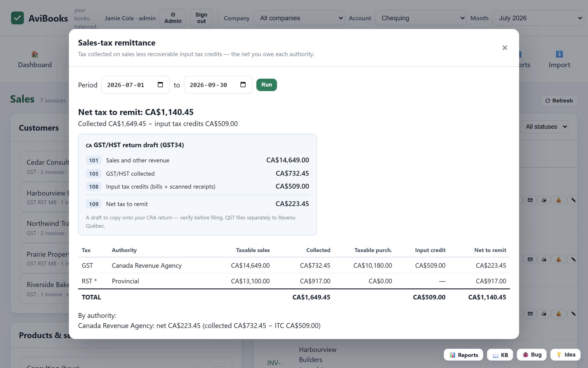588x368 pixels.
Task: Click CA$1,649.45 in the TOTAL row
Action: pos(311,297)
